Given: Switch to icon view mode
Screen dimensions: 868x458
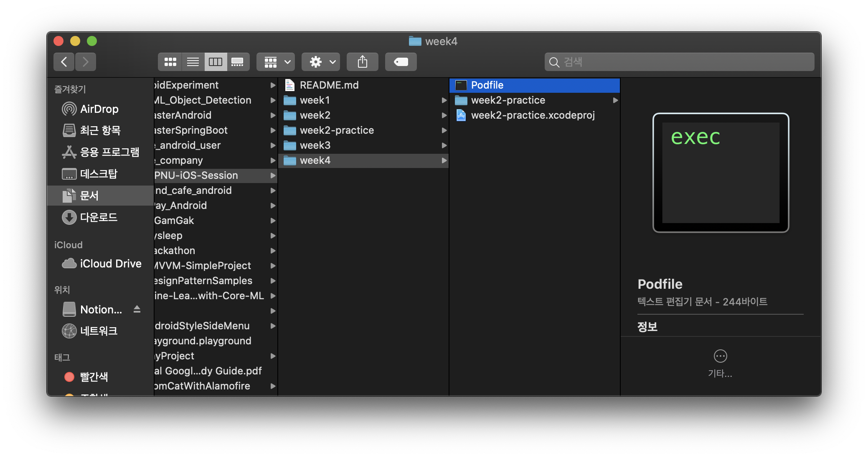Looking at the screenshot, I should coord(170,62).
